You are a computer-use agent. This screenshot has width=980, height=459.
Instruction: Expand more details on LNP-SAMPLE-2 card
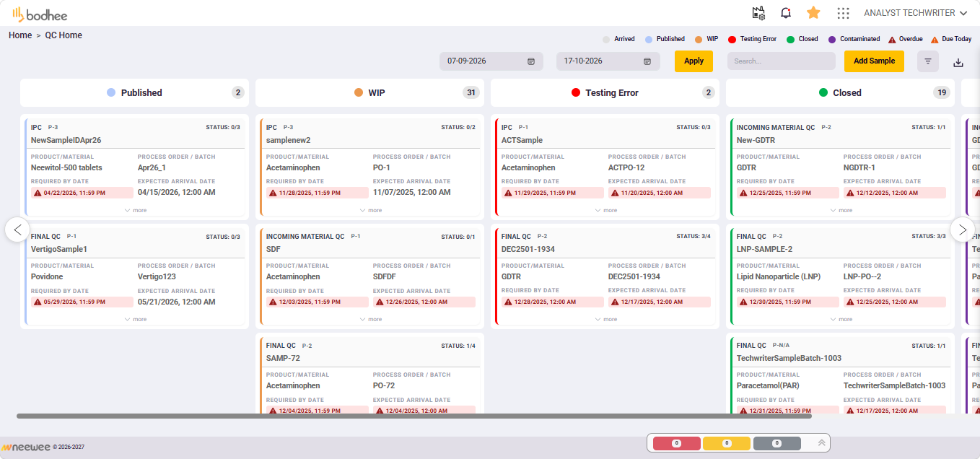[x=841, y=319]
